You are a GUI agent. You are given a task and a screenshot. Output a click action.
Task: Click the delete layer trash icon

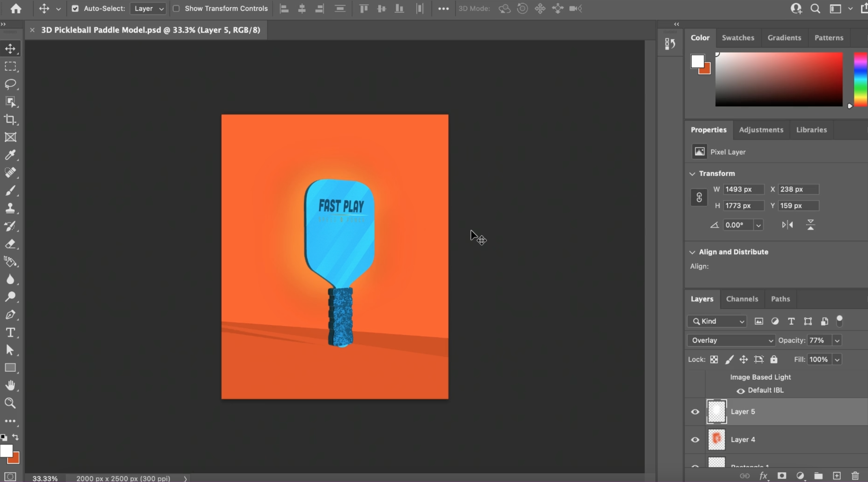click(x=855, y=476)
